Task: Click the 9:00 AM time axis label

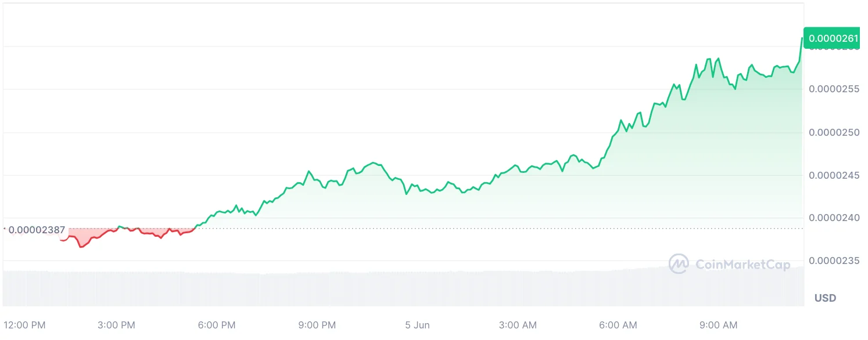Action: pos(719,325)
